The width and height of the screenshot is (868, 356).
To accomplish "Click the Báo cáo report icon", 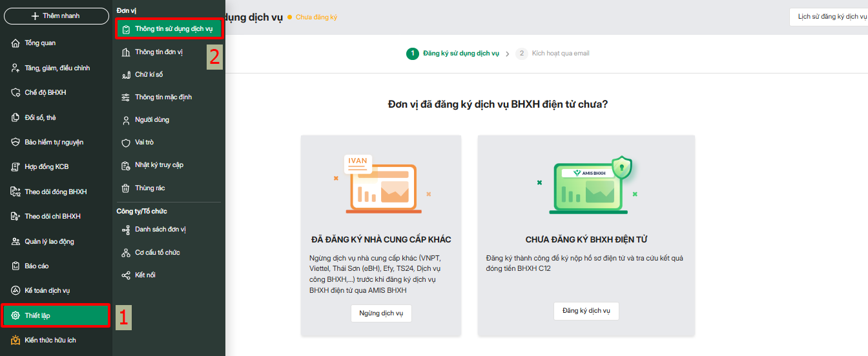I will tap(15, 266).
